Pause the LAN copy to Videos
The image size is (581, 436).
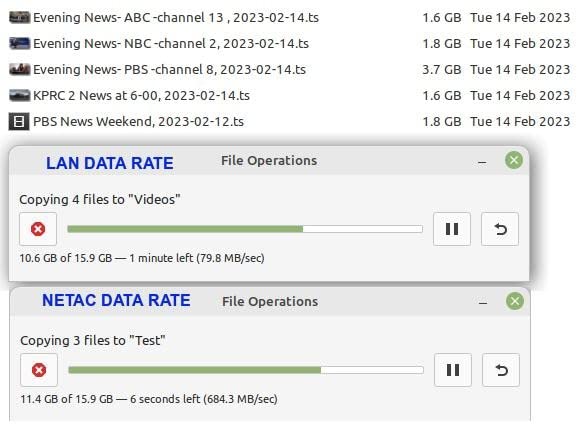pyautogui.click(x=452, y=229)
